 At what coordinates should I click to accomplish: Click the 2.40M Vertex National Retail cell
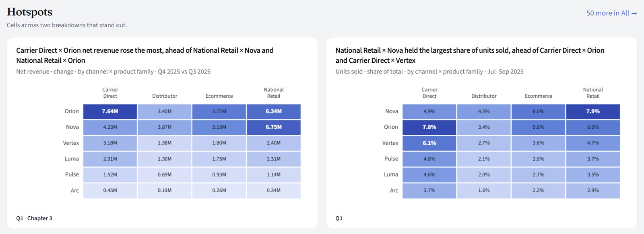274,143
